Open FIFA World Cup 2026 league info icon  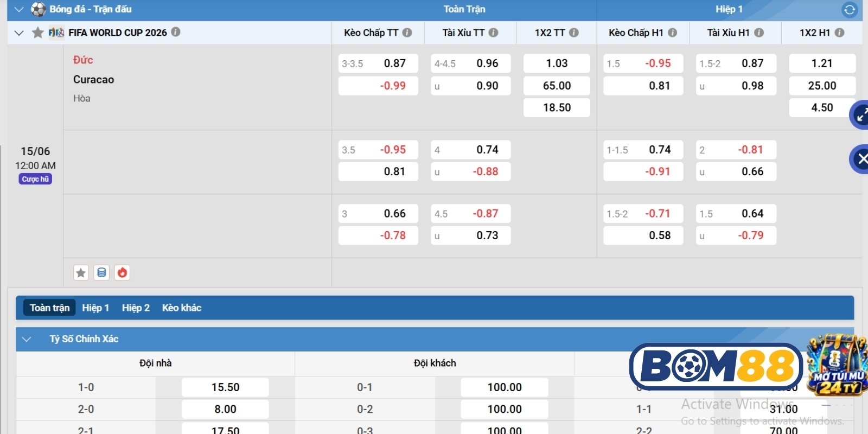(x=176, y=32)
